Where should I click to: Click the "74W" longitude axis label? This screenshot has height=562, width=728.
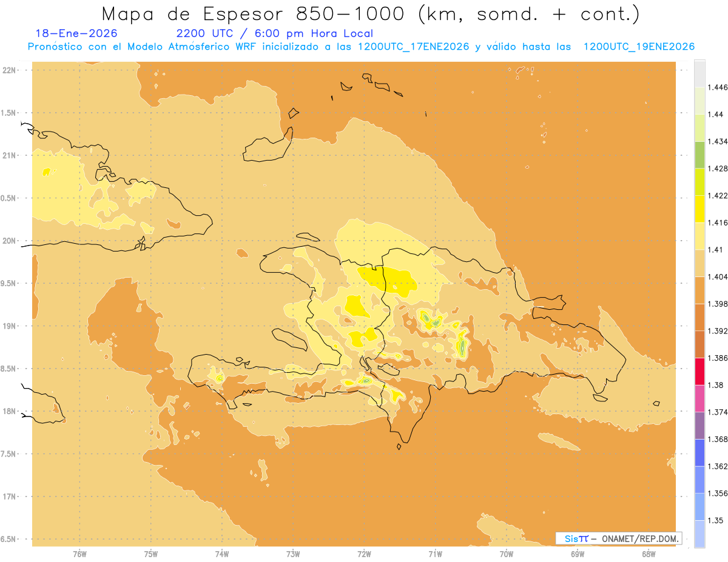(221, 554)
